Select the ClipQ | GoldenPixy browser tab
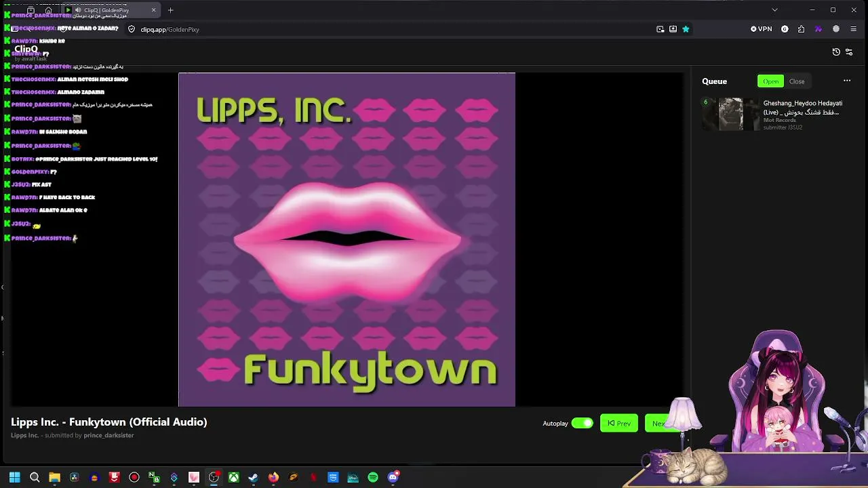The image size is (868, 488). tap(112, 10)
